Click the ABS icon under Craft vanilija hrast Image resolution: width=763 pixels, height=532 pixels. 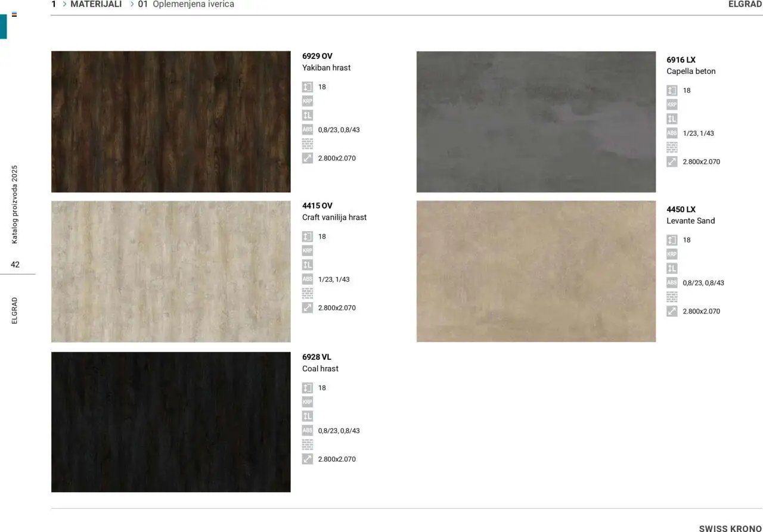pos(307,279)
